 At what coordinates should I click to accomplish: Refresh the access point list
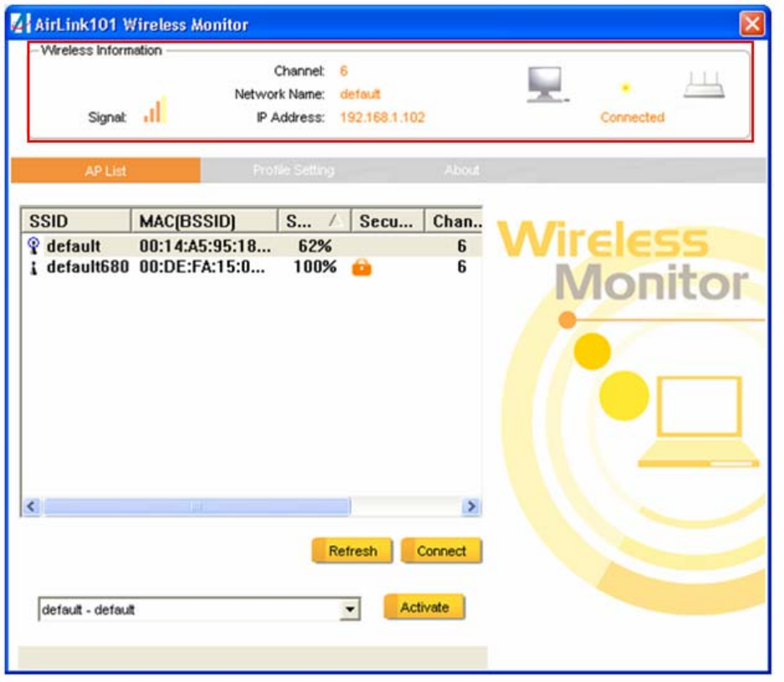[x=352, y=551]
